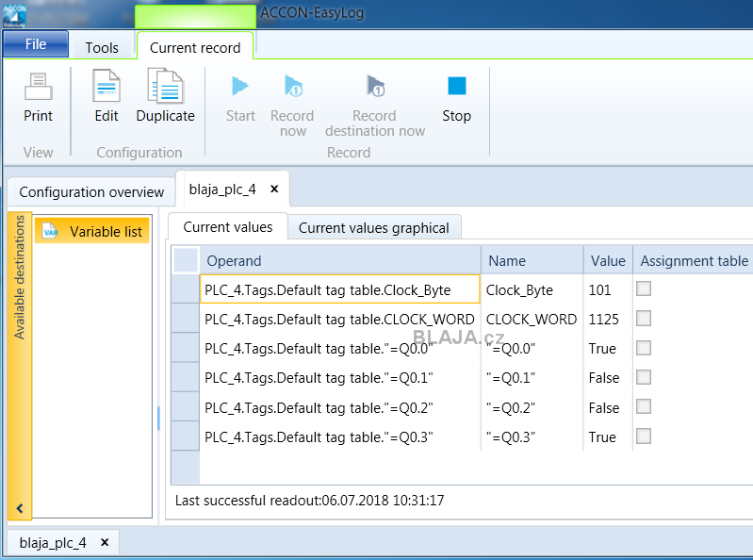Sort by the Operand column header

[340, 260]
